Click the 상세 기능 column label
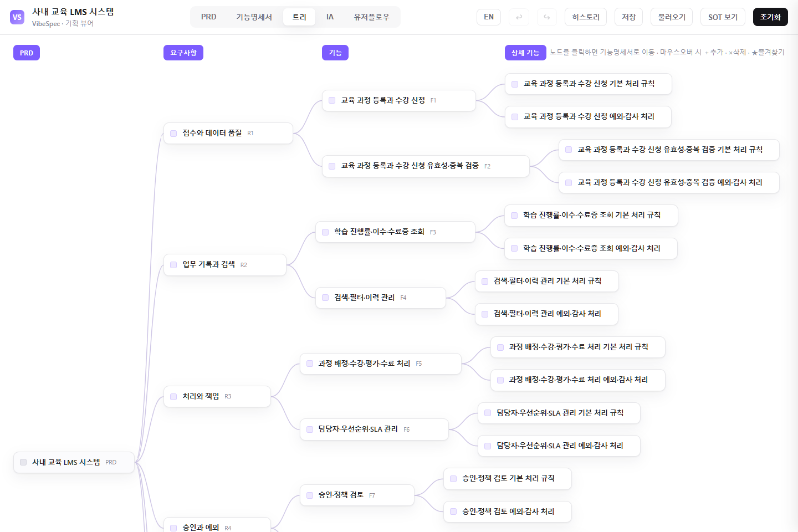Screen dimensions: 798x532 [525, 53]
